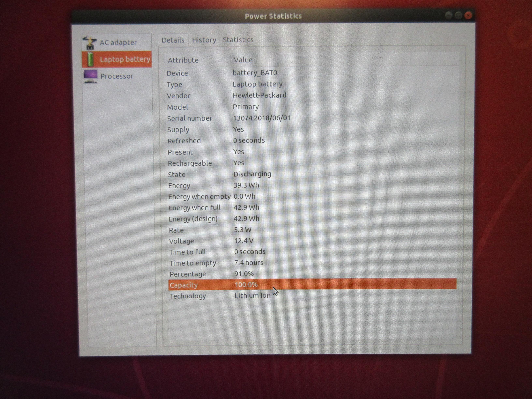Select the Type attribute row label
Screen dimensions: 532x399
174,85
